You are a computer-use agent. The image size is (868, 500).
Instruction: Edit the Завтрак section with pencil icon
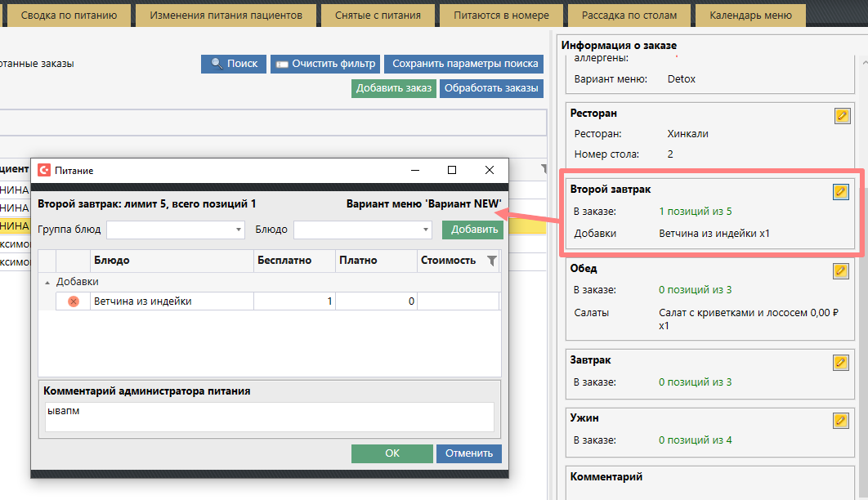[840, 362]
